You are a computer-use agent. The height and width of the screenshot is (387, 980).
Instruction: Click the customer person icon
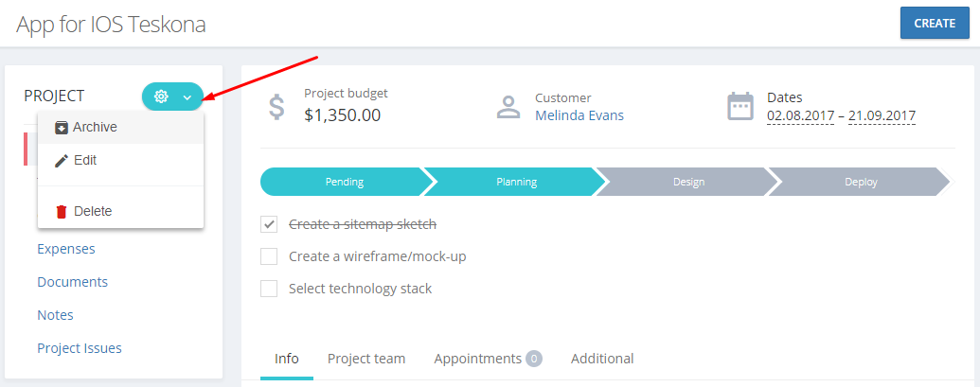click(x=508, y=107)
